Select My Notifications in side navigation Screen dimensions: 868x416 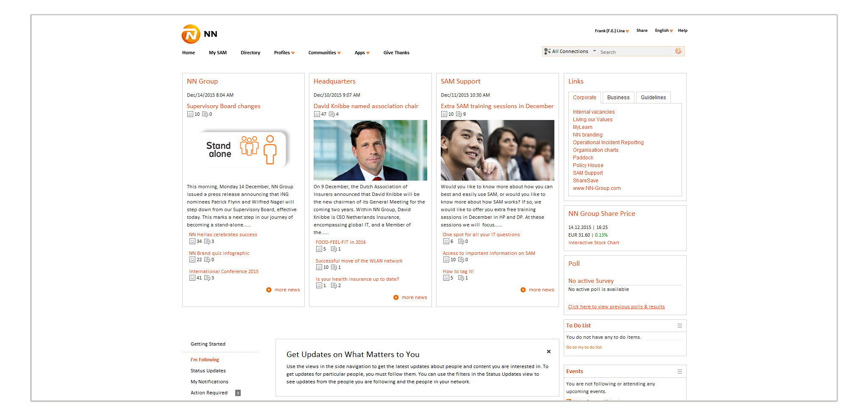[x=209, y=382]
